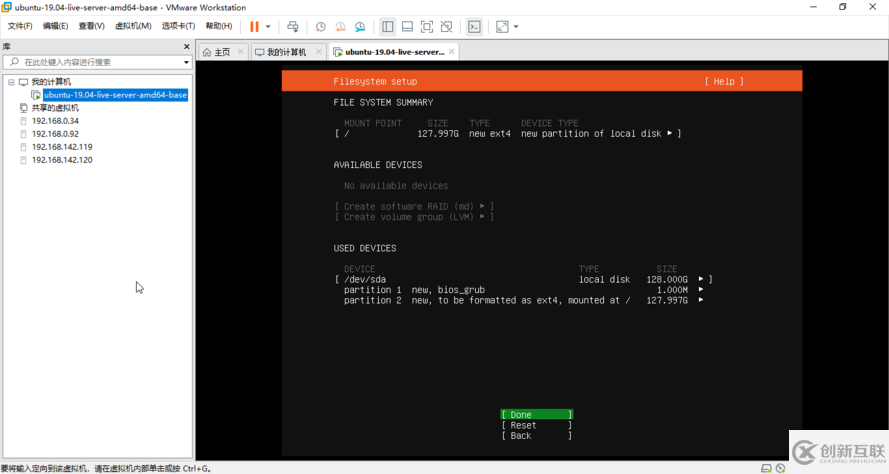Select host 192.168.0.34 in the library
Screen dimensions: 889x474
[55, 121]
